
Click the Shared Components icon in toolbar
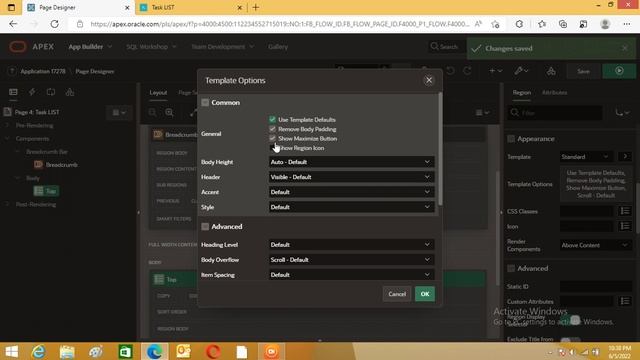coord(551,71)
